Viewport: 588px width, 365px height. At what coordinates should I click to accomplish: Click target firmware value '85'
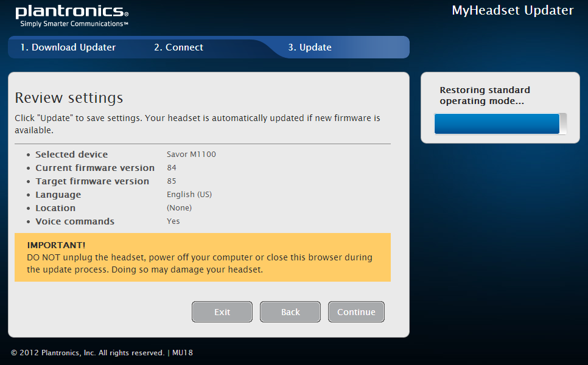(172, 181)
